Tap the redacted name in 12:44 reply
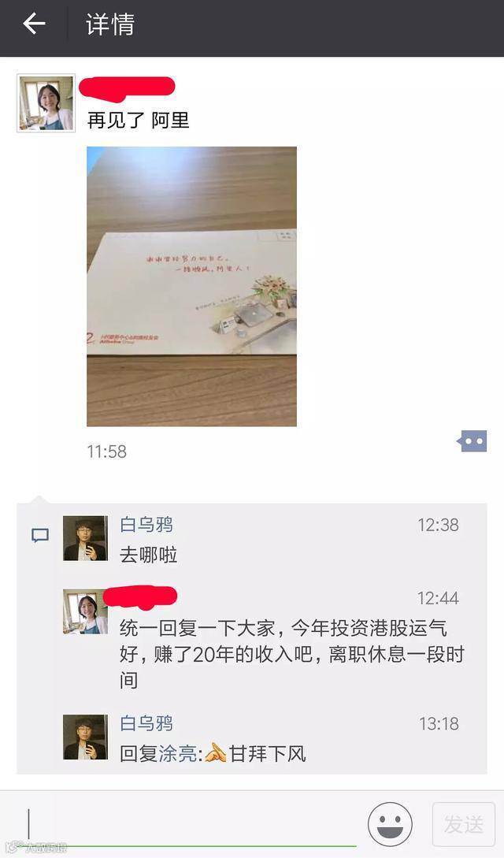Image resolution: width=504 pixels, height=858 pixels. tap(140, 597)
